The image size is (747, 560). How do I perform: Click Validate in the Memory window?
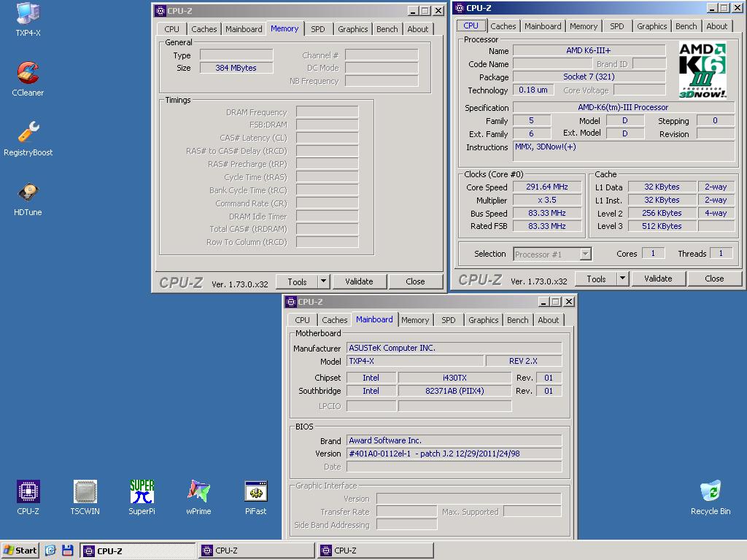(x=359, y=281)
